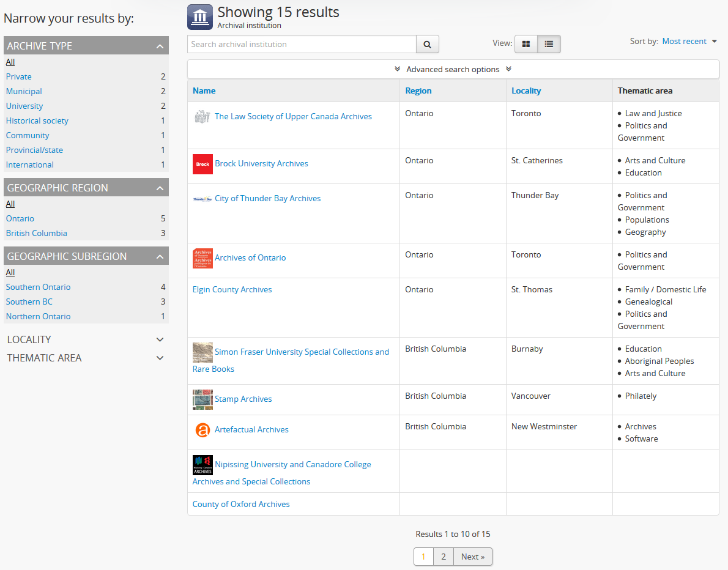728x570 pixels.
Task: Click the Brock University red logo
Action: click(x=202, y=164)
